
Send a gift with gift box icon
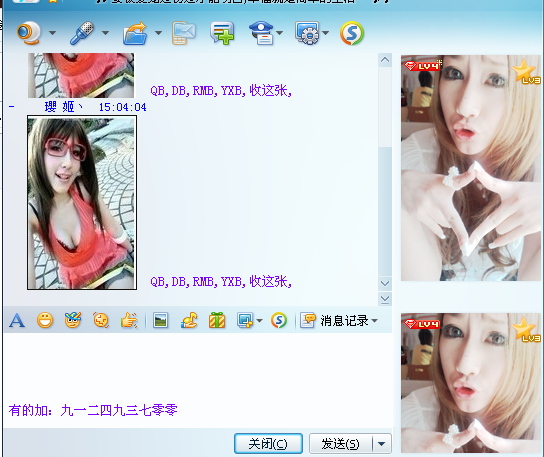tap(217, 320)
